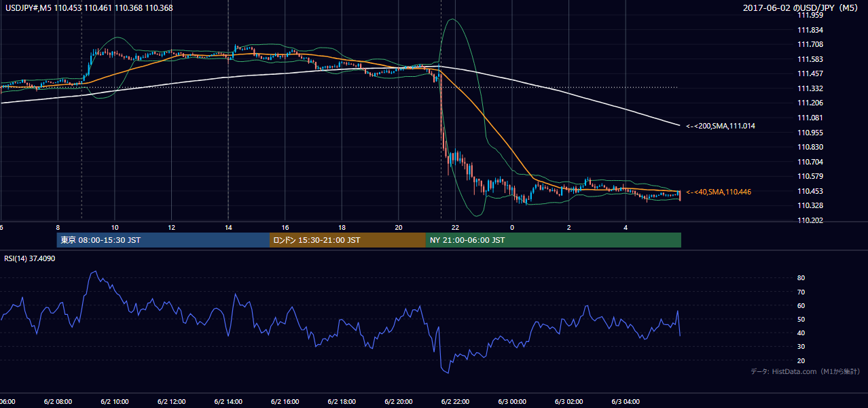Click price axis value 111.708
This screenshot has width=868, height=408.
pyautogui.click(x=810, y=44)
